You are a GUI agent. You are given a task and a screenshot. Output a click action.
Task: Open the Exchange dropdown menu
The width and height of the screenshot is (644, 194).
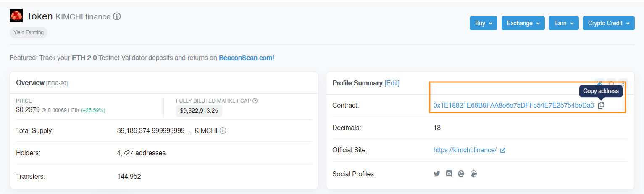[x=523, y=24]
